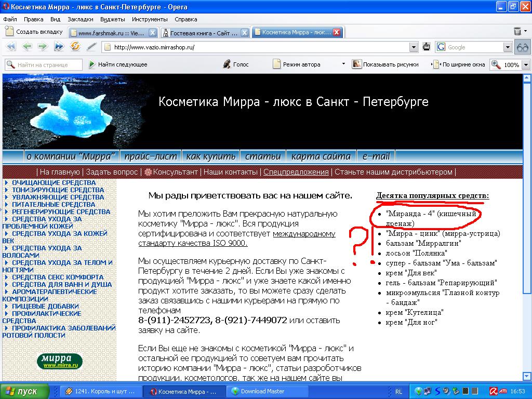
Task: Open the Google search engine dropdown
Action: (508, 47)
